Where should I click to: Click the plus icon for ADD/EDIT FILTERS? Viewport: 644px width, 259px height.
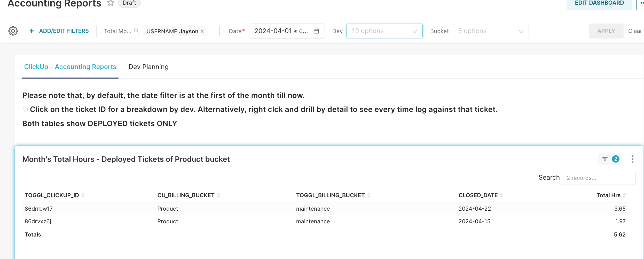(32, 31)
